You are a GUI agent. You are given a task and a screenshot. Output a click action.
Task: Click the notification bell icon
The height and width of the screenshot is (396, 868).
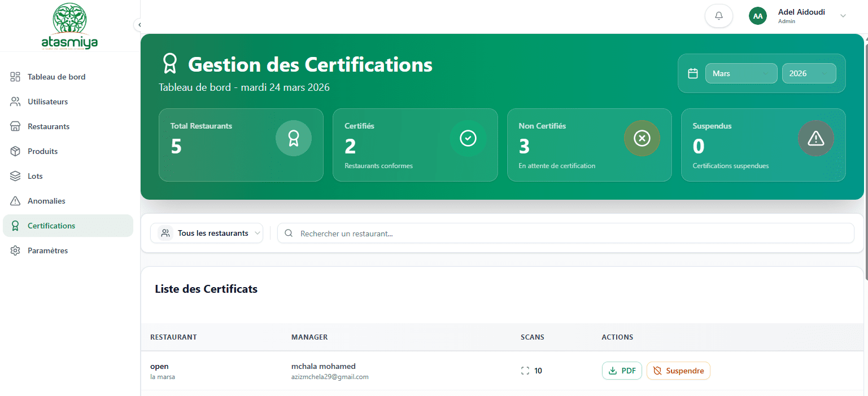[x=718, y=16]
